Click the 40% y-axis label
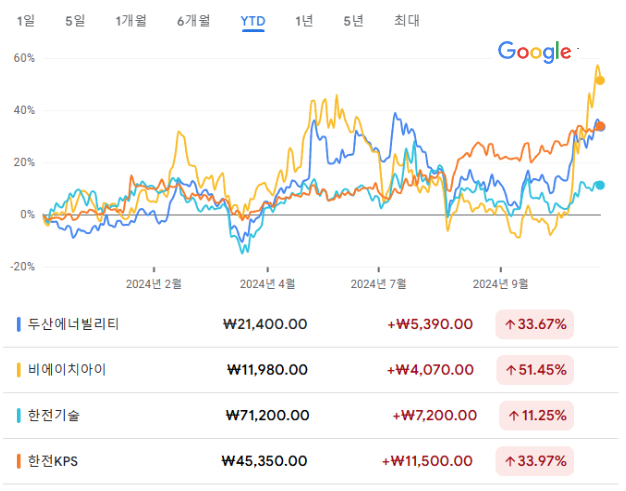 [x=24, y=111]
